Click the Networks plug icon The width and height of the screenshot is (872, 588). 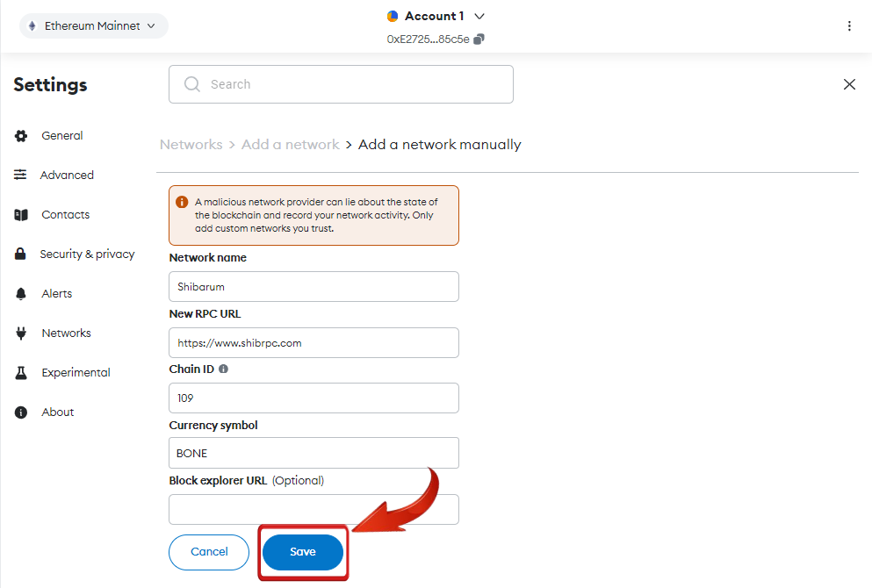click(21, 333)
